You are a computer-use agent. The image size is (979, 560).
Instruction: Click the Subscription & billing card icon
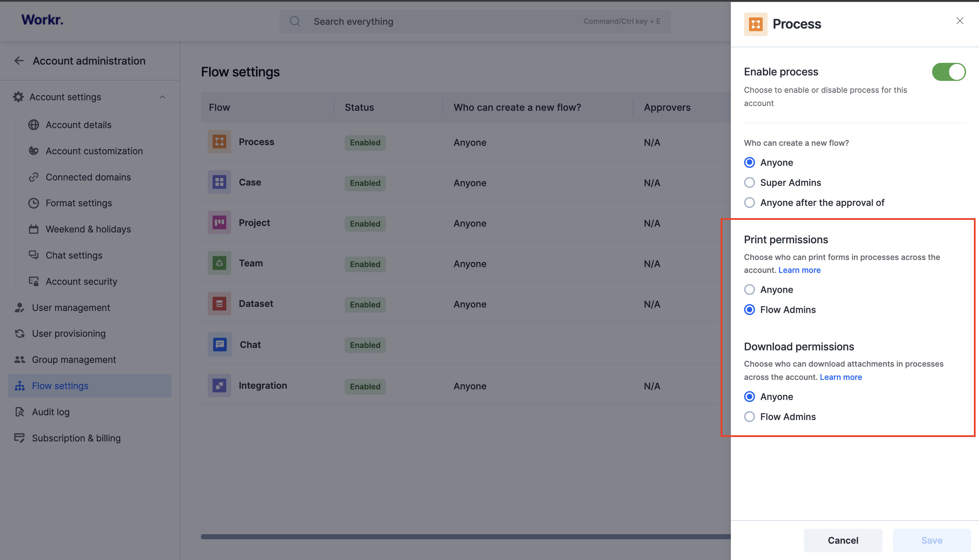(x=20, y=438)
